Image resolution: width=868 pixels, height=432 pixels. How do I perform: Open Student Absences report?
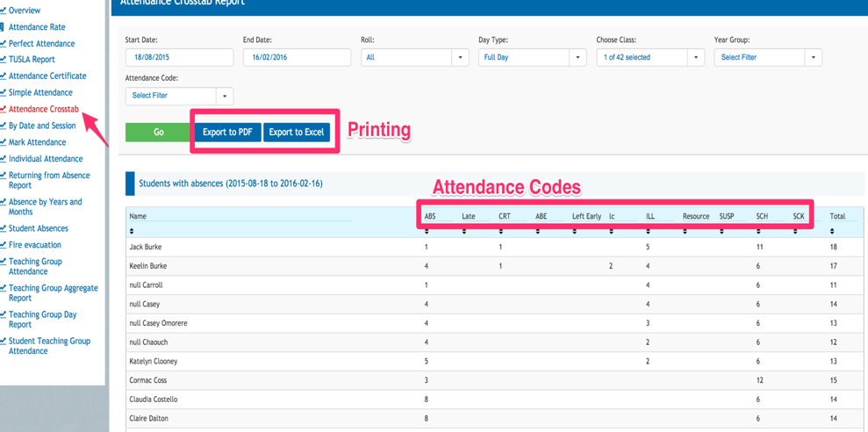39,228
